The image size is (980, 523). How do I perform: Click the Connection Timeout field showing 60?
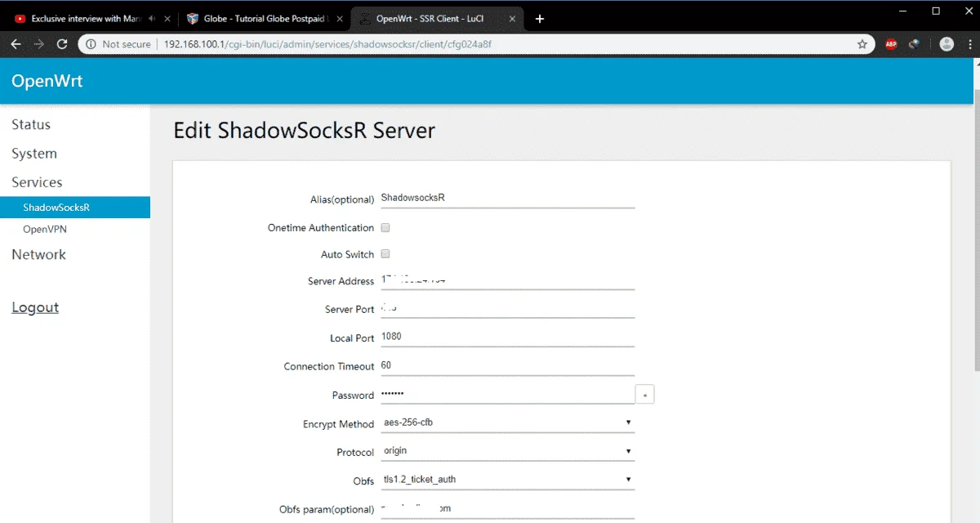[x=508, y=365]
